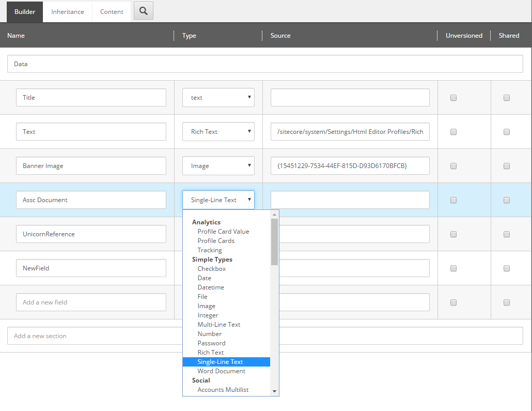Toggle Unversioned for Assc Document row

pos(453,200)
